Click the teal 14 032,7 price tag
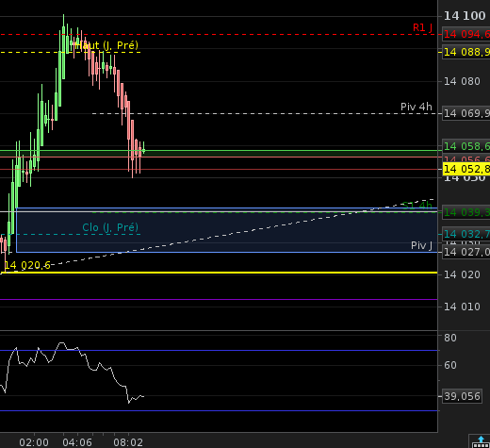 [466, 234]
